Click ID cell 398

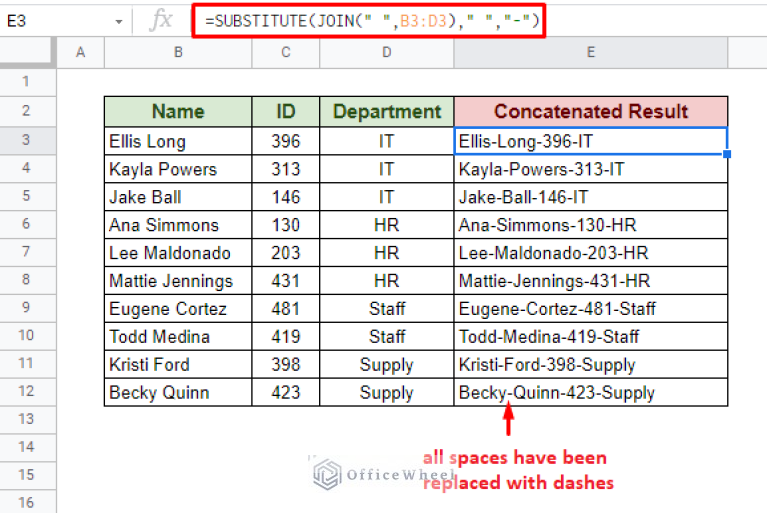[x=286, y=364]
